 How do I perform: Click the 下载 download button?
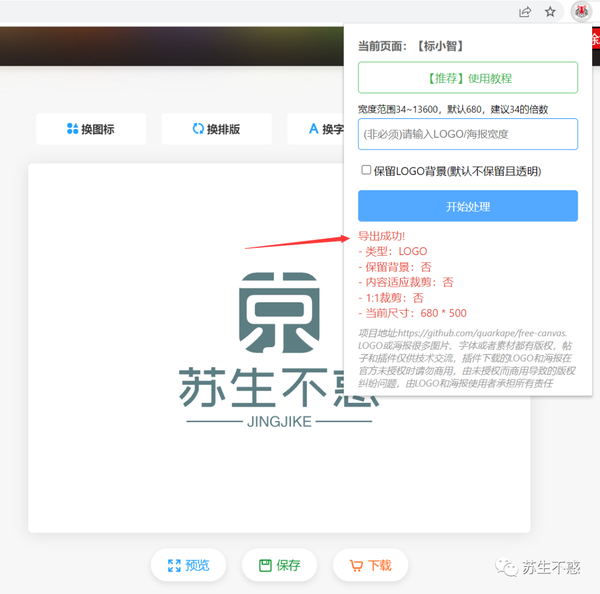pos(370,565)
